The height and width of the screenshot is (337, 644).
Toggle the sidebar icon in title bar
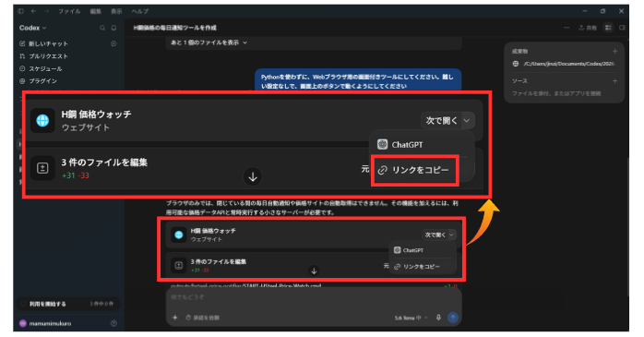pyautogui.click(x=21, y=11)
